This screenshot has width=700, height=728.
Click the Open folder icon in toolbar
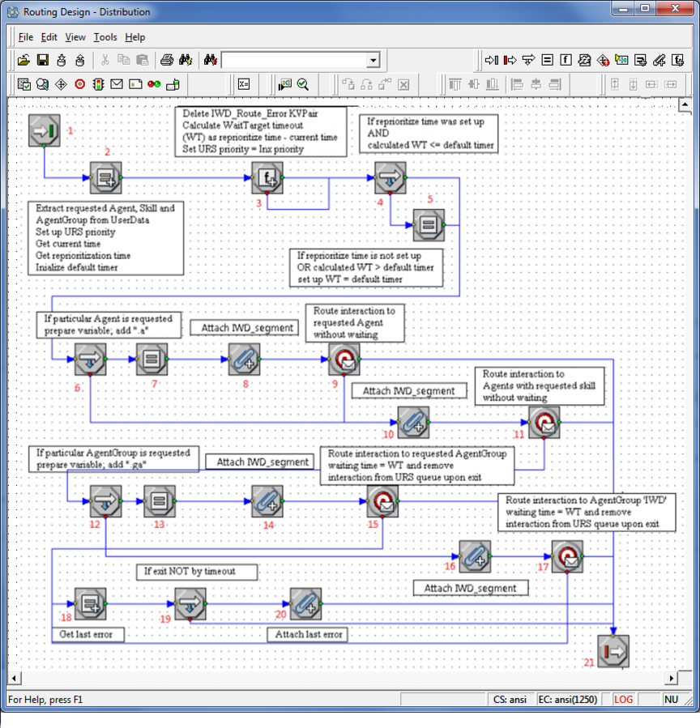tap(23, 60)
